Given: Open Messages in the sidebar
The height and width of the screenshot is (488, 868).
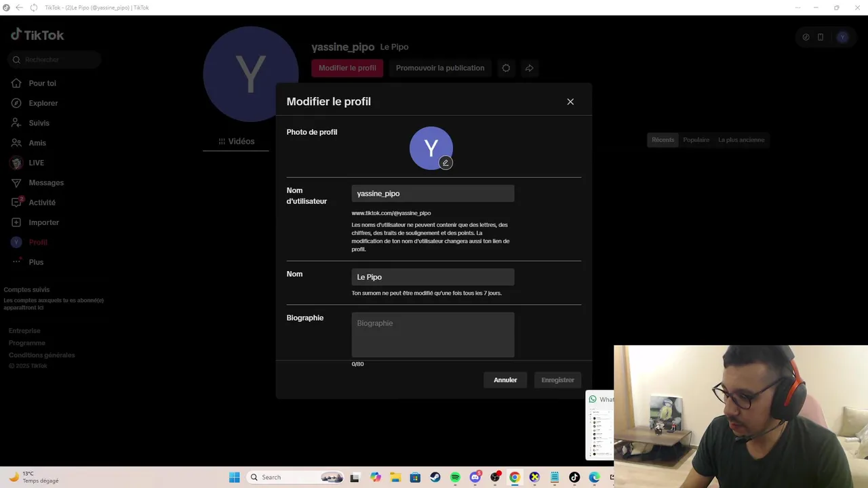Looking at the screenshot, I should (46, 182).
